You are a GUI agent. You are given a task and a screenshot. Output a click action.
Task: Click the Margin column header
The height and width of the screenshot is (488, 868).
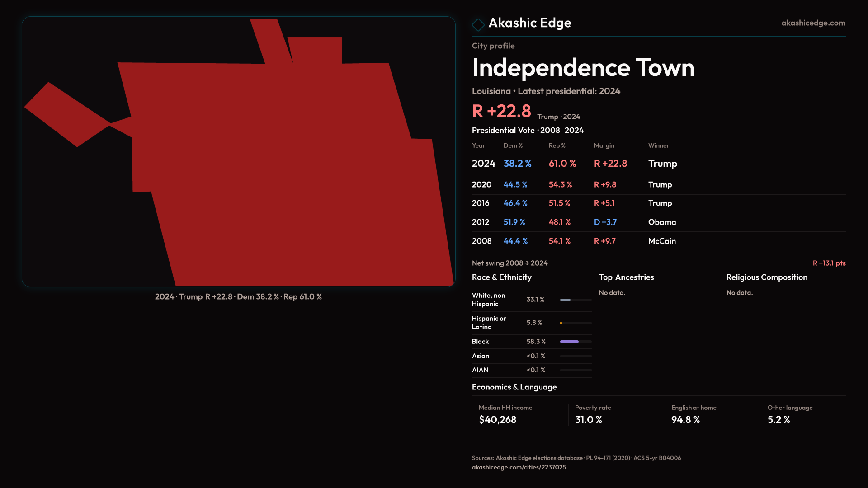[x=604, y=145]
